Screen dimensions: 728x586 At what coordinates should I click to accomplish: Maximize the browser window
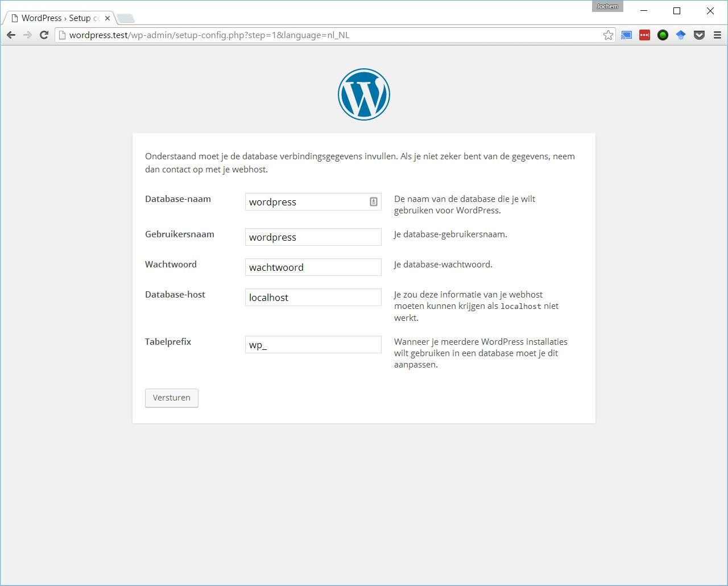tap(677, 10)
